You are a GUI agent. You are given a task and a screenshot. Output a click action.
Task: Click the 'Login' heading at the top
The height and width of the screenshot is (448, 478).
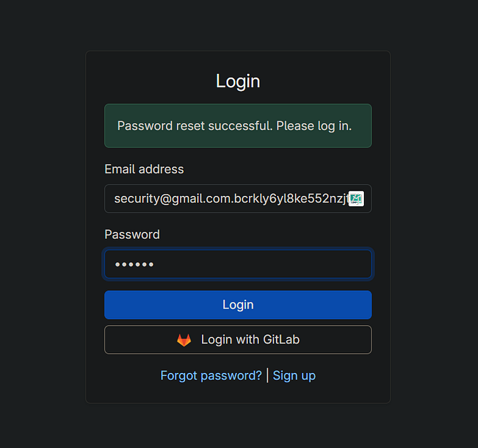tap(238, 81)
